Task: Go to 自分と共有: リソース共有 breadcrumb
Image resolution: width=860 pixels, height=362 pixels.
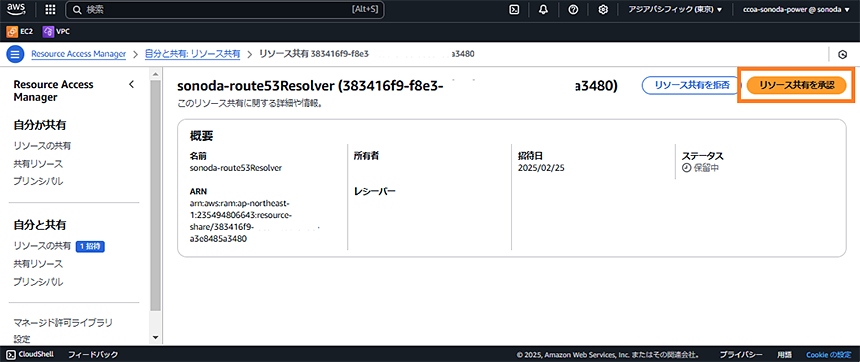Action: [x=193, y=54]
